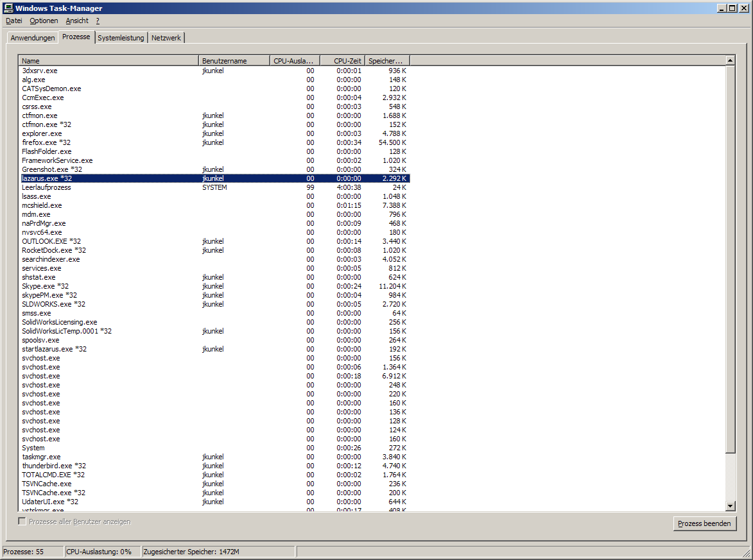
Task: Open the Optionen menu
Action: pyautogui.click(x=44, y=21)
